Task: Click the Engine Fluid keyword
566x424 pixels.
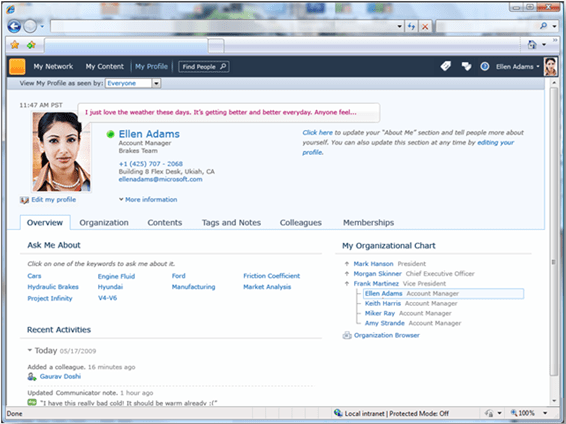Action: click(x=116, y=276)
